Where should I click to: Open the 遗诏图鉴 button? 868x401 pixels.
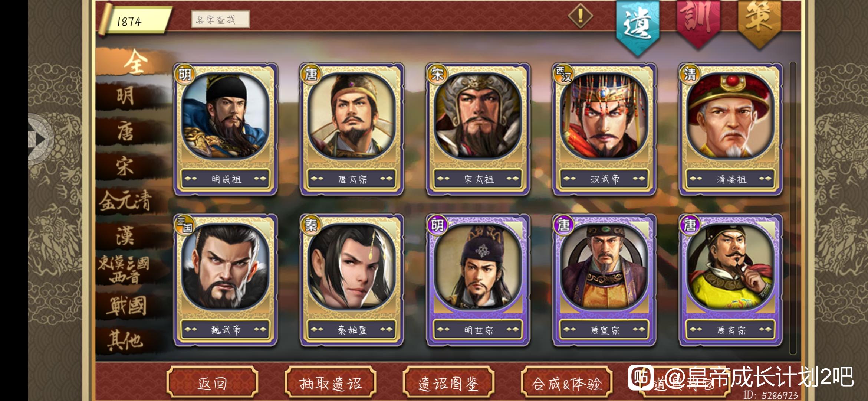448,383
